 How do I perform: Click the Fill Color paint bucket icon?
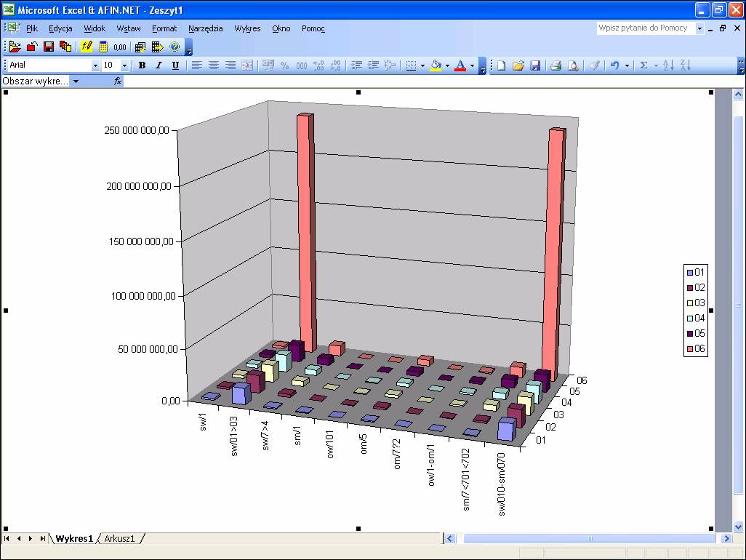click(x=436, y=65)
